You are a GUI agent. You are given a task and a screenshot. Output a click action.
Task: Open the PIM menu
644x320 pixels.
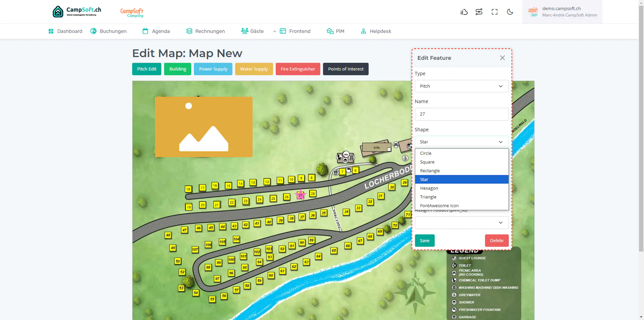tap(335, 31)
